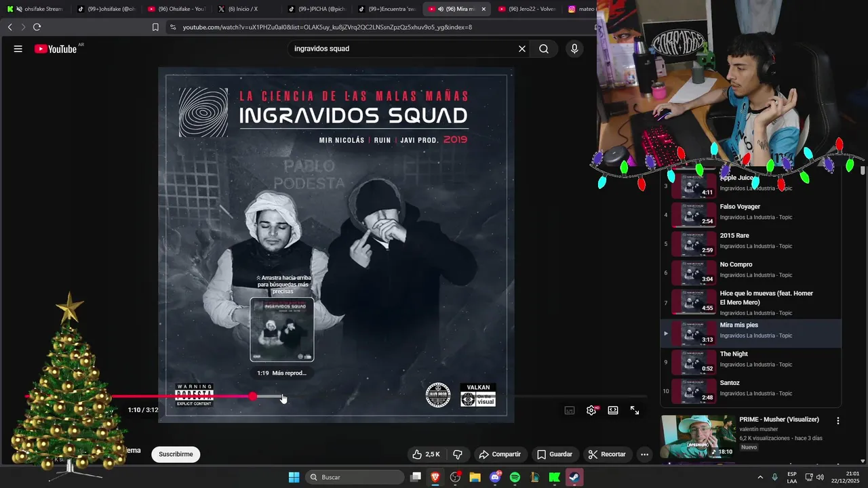Click the red progress scrubber handle
868x488 pixels.
click(x=253, y=396)
